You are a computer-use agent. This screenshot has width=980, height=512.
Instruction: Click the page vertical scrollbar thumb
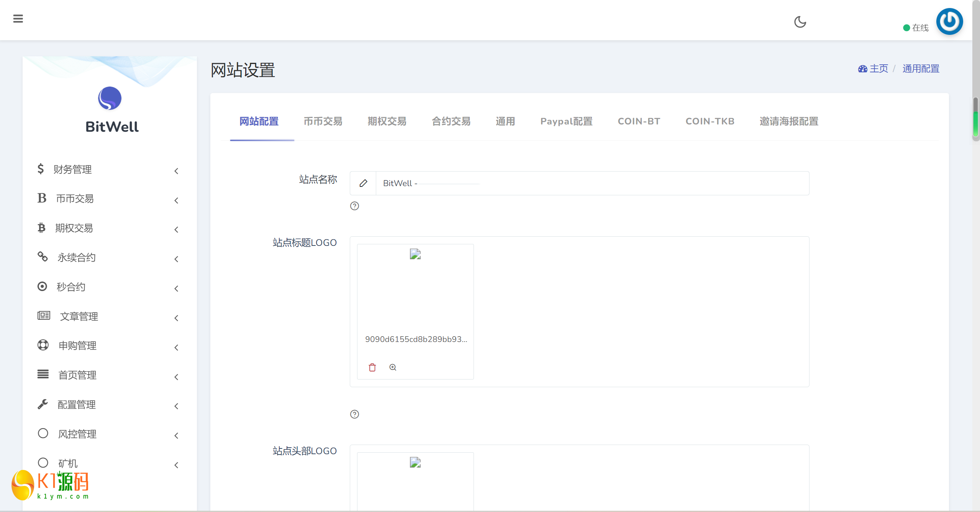(975, 117)
